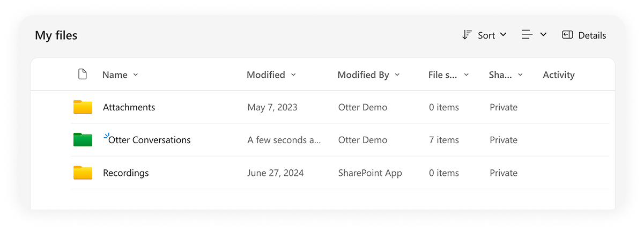Expand the Sort dropdown chevron
The width and height of the screenshot is (644, 231).
[503, 35]
